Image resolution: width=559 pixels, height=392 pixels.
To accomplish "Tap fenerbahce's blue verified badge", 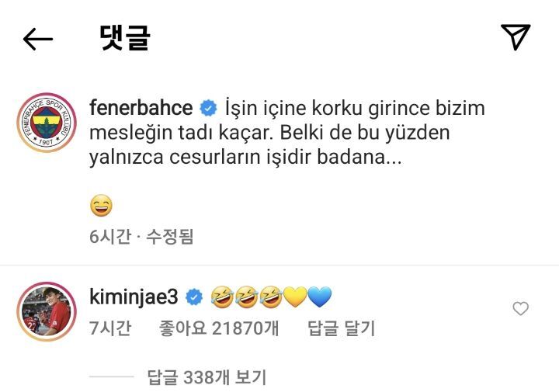I will tap(208, 107).
